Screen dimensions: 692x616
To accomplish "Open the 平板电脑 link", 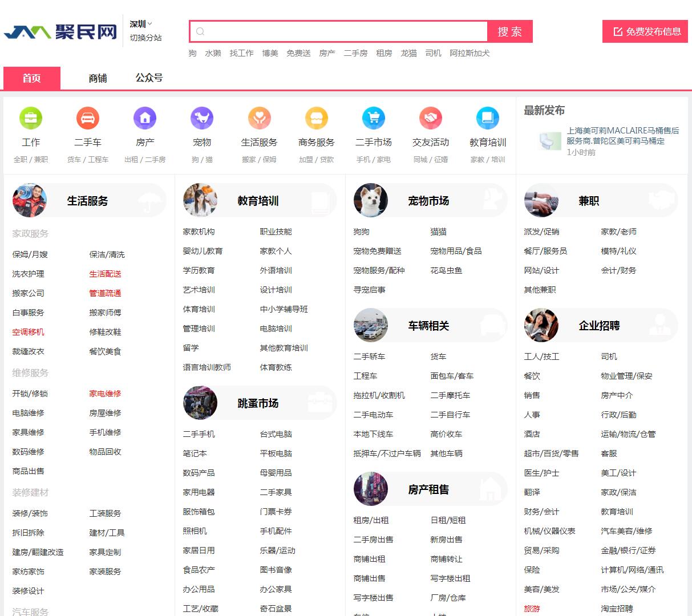I will [x=276, y=453].
